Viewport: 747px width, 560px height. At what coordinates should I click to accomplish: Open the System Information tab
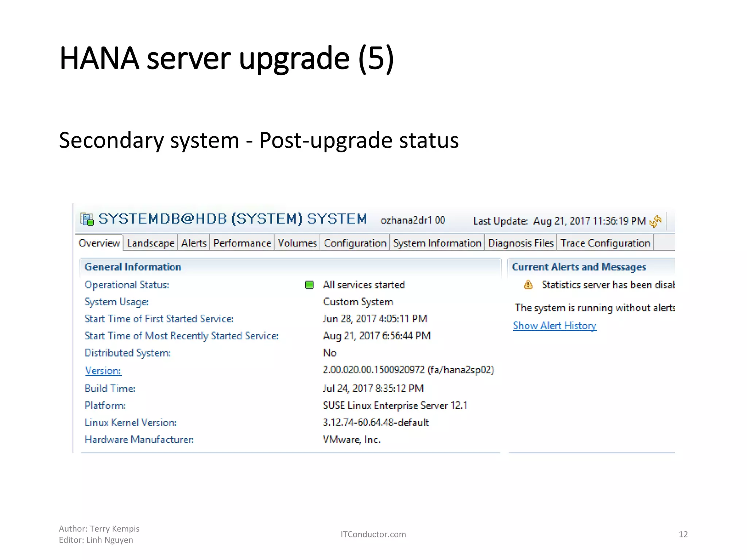(437, 243)
